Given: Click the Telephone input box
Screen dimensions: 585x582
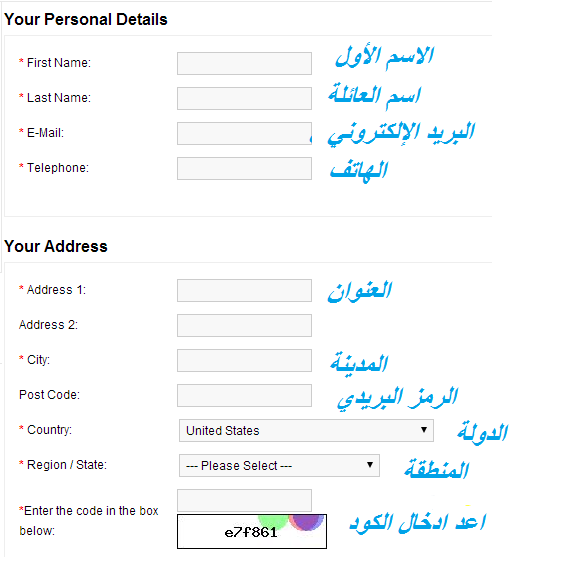Looking at the screenshot, I should [244, 169].
